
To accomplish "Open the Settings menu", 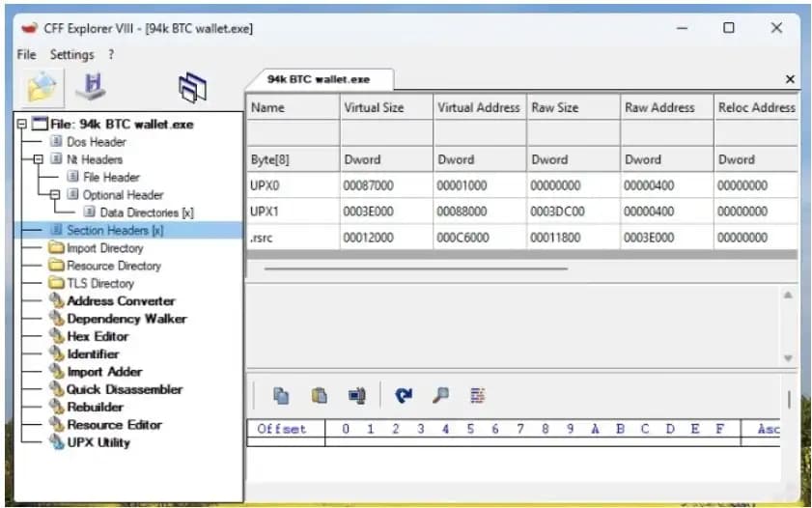I will click(x=72, y=54).
